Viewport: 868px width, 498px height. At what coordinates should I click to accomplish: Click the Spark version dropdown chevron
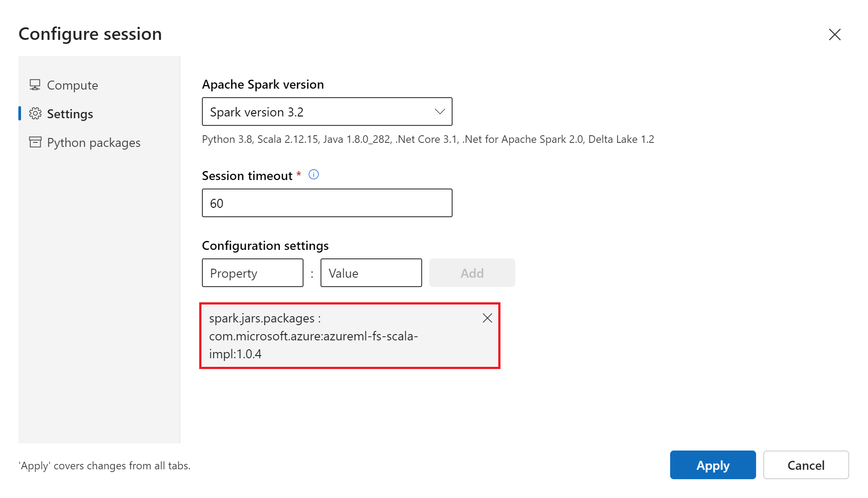(440, 112)
